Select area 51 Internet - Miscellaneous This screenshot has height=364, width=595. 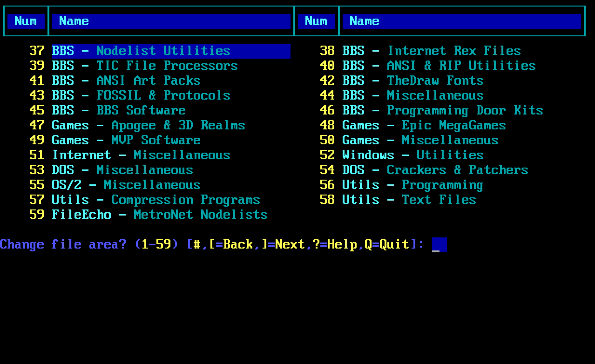(x=130, y=155)
